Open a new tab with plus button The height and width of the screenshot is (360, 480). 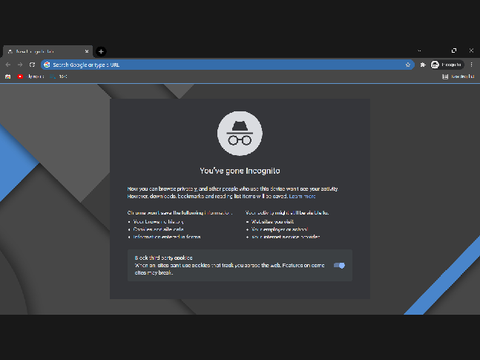pos(101,51)
